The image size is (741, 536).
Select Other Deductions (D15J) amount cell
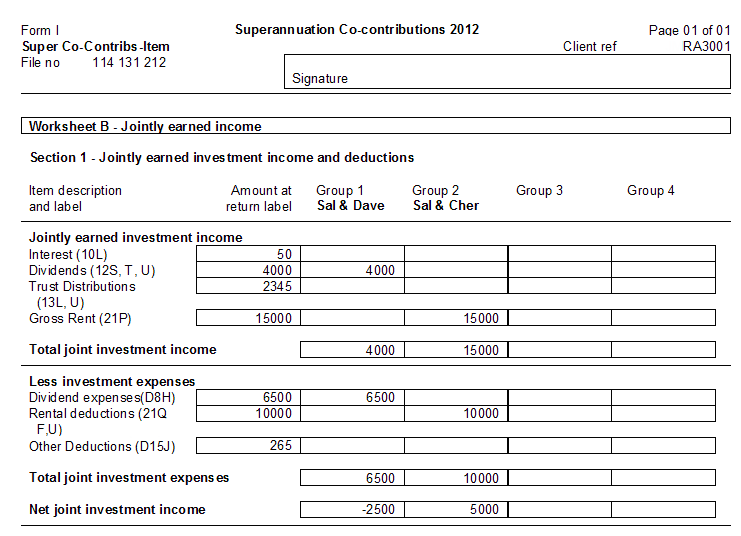248,446
